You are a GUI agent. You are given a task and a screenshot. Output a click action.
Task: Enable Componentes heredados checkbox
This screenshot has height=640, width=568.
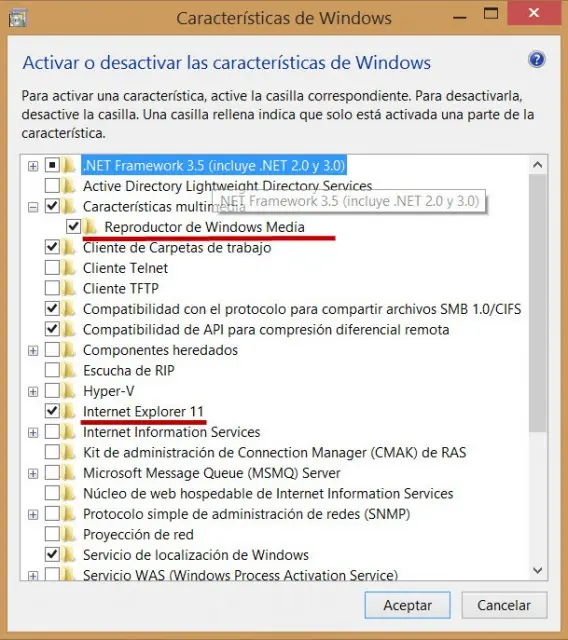pyautogui.click(x=52, y=350)
